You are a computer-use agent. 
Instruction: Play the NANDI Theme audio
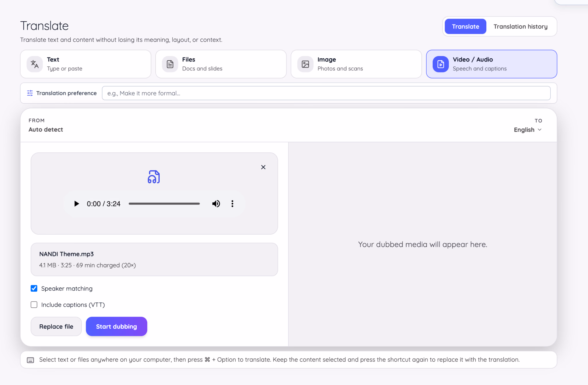(76, 204)
